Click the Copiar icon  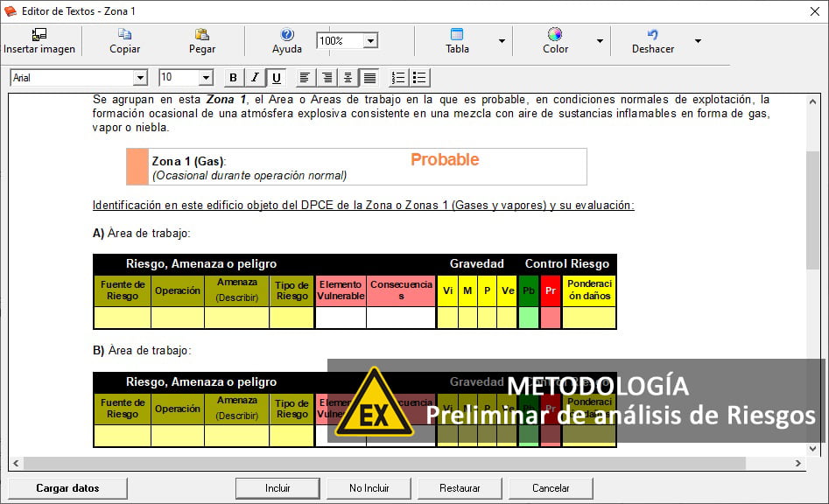(125, 34)
